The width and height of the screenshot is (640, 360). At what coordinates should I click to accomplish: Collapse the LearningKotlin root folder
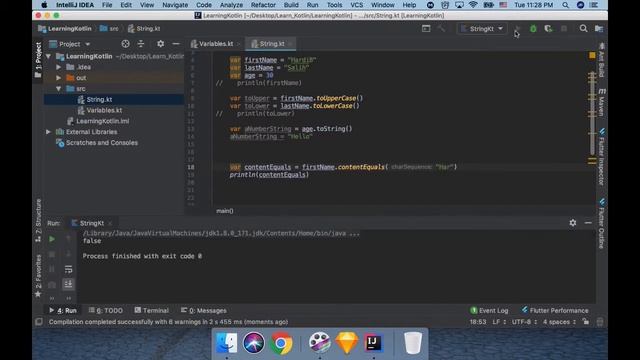pos(49,56)
